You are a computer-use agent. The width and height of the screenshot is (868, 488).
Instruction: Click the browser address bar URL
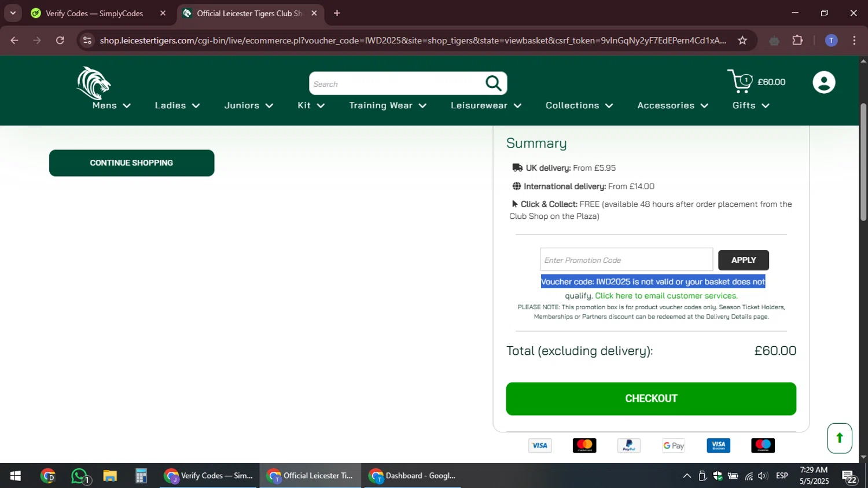[x=413, y=41]
